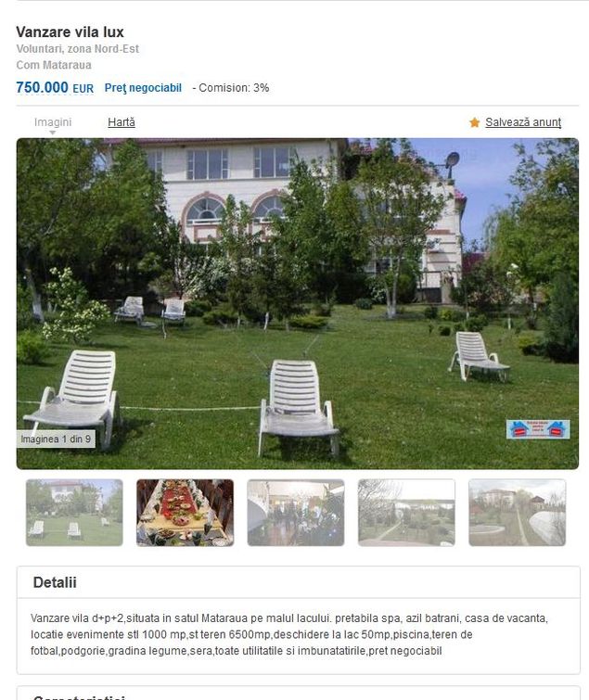The height and width of the screenshot is (700, 589).
Task: Click the 750.000 EUR price
Action: 55,87
